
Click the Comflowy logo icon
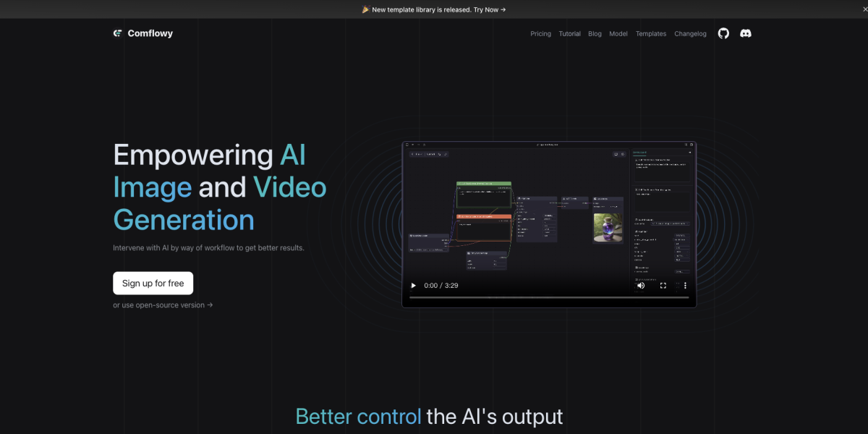point(118,33)
